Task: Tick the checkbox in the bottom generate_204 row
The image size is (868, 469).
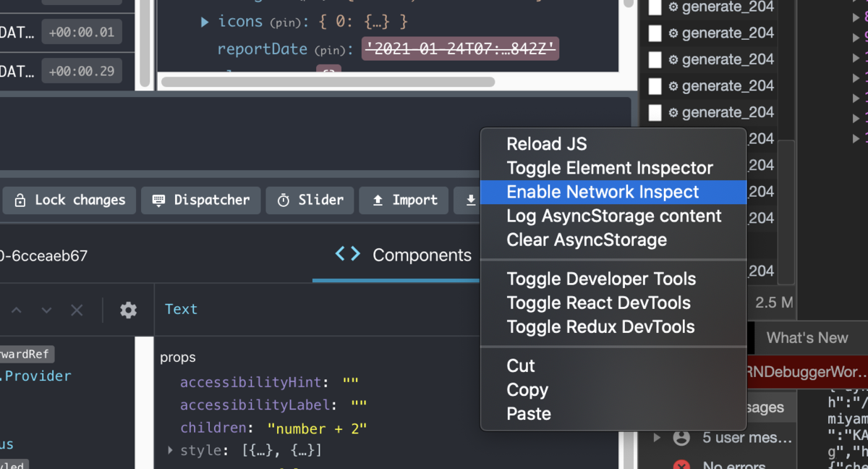Action: [655, 113]
